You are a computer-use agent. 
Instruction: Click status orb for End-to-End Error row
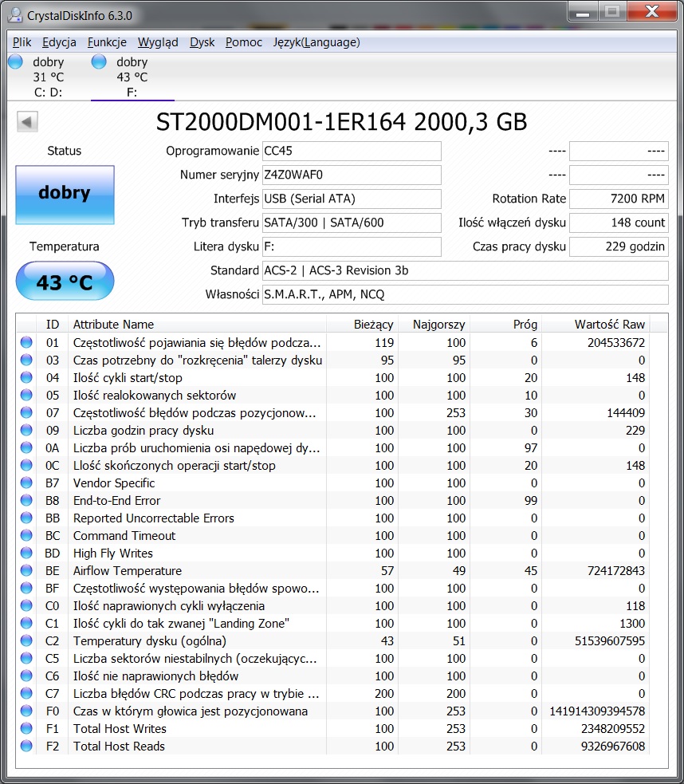[26, 500]
